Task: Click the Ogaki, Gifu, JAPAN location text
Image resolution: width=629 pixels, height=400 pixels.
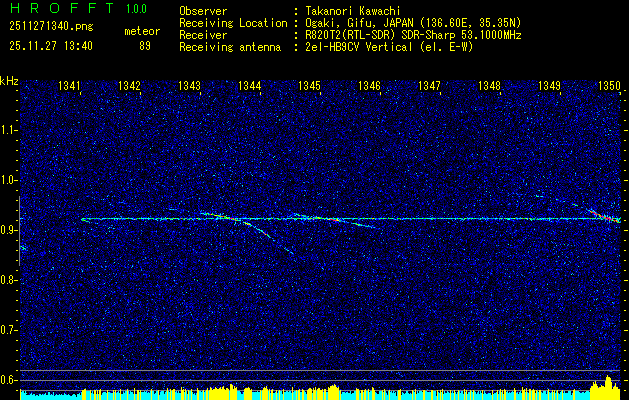Action: tap(413, 23)
